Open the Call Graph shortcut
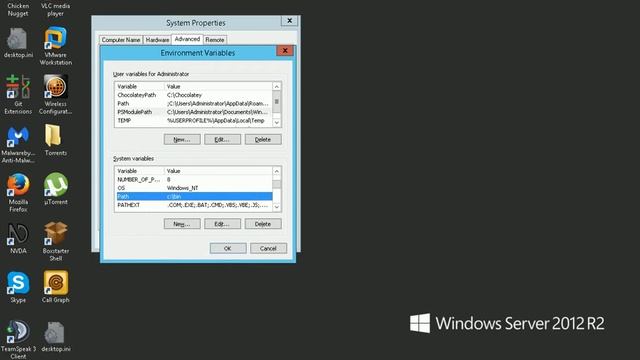Image resolution: width=640 pixels, height=360 pixels. pyautogui.click(x=56, y=287)
